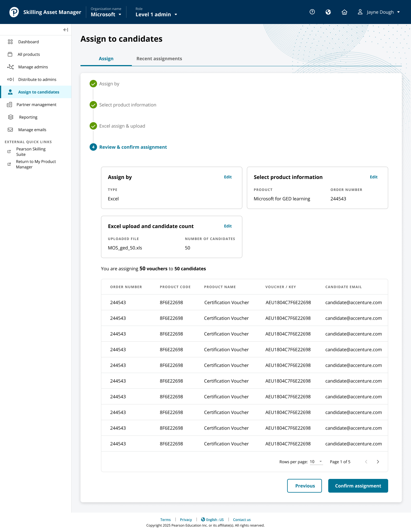411x532 pixels.
Task: Open the Microsoft organization dropdown
Action: 106,14
